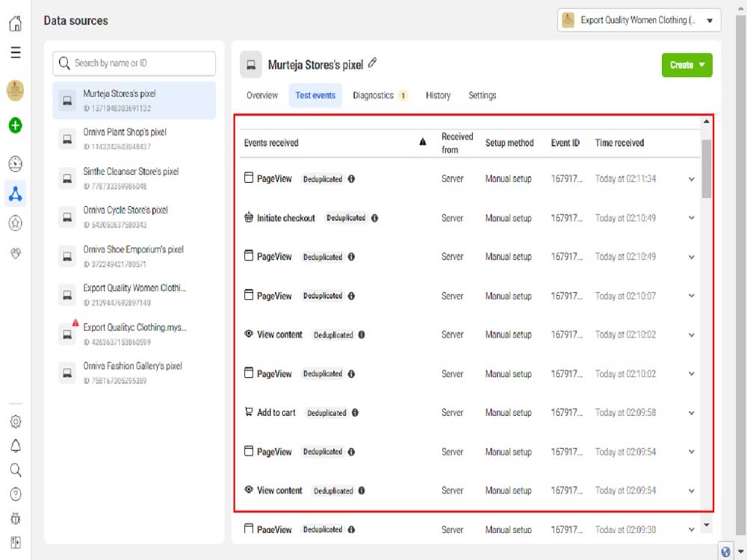Screen dimensions: 747x560
Task: Open notifications bell in sidebar
Action: (x=15, y=446)
